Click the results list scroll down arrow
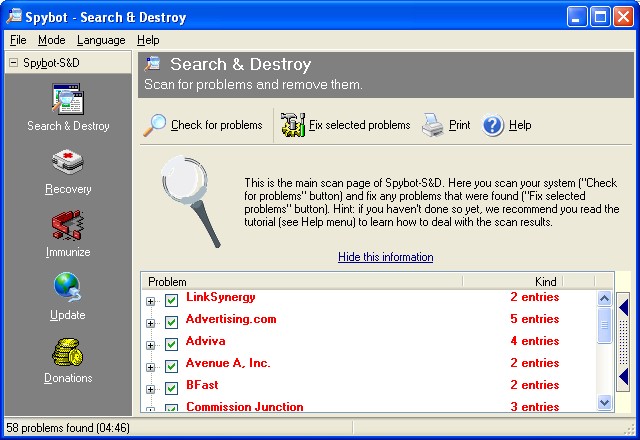 pos(604,402)
